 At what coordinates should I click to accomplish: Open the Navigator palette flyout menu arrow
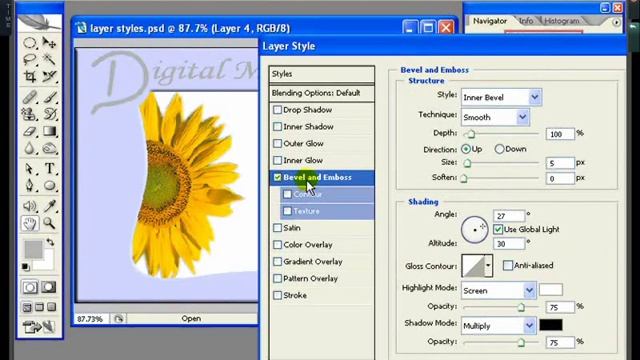coord(616,22)
